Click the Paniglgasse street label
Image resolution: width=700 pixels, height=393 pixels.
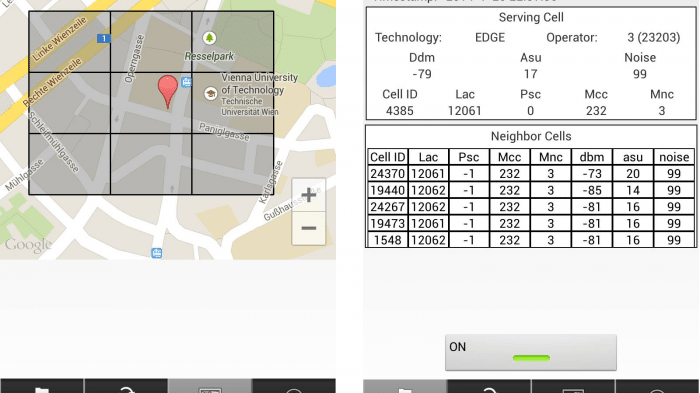[x=224, y=132]
